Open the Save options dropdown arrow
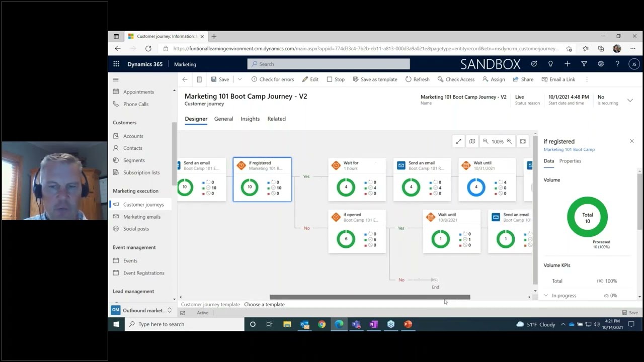This screenshot has width=644, height=362. 239,79
